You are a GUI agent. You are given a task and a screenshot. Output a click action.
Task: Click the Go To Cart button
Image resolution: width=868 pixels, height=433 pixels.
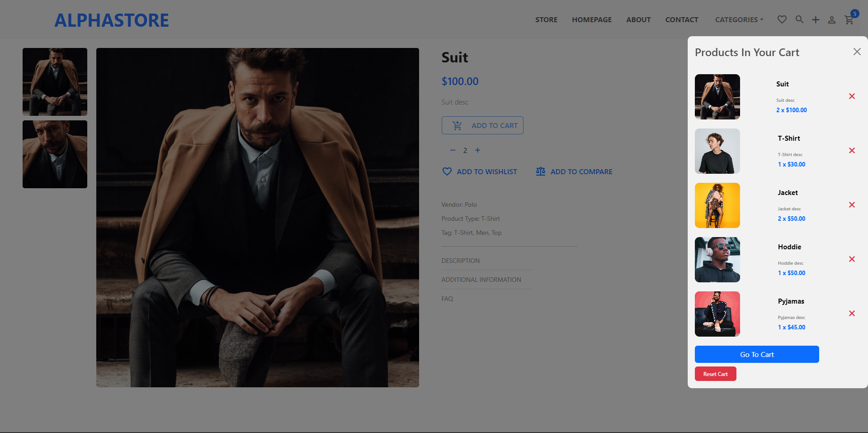click(x=756, y=354)
